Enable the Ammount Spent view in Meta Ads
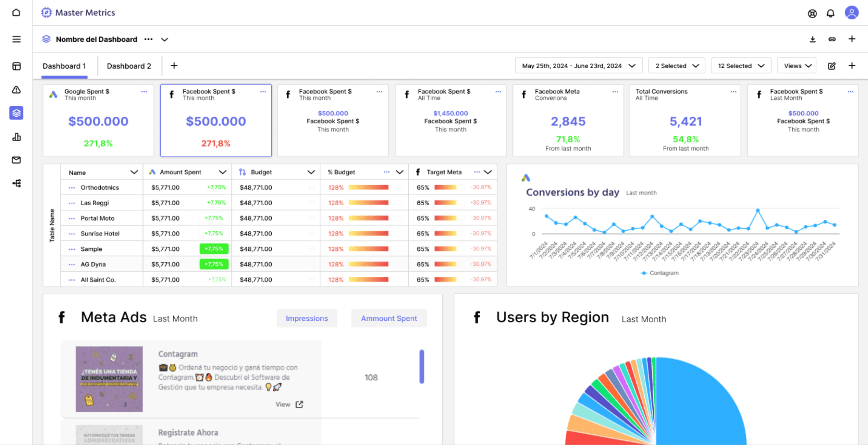 pyautogui.click(x=389, y=318)
